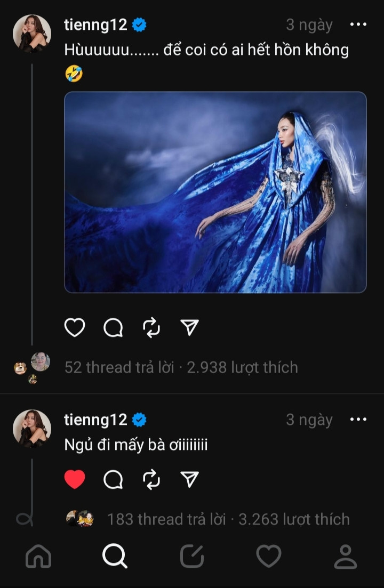Go to the Home tab
The width and height of the screenshot is (384, 588).
coord(38,557)
